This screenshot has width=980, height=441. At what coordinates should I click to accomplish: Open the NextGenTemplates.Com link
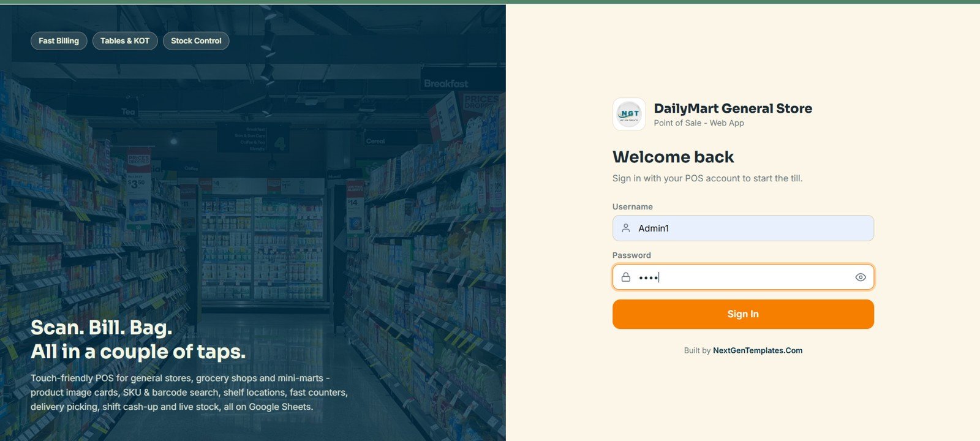(758, 350)
